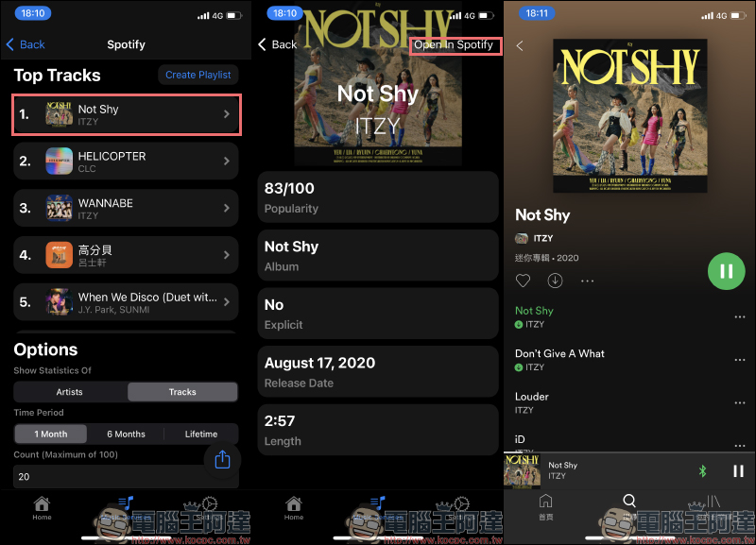Tap Open In Spotify link
The width and height of the screenshot is (756, 545).
coord(455,44)
